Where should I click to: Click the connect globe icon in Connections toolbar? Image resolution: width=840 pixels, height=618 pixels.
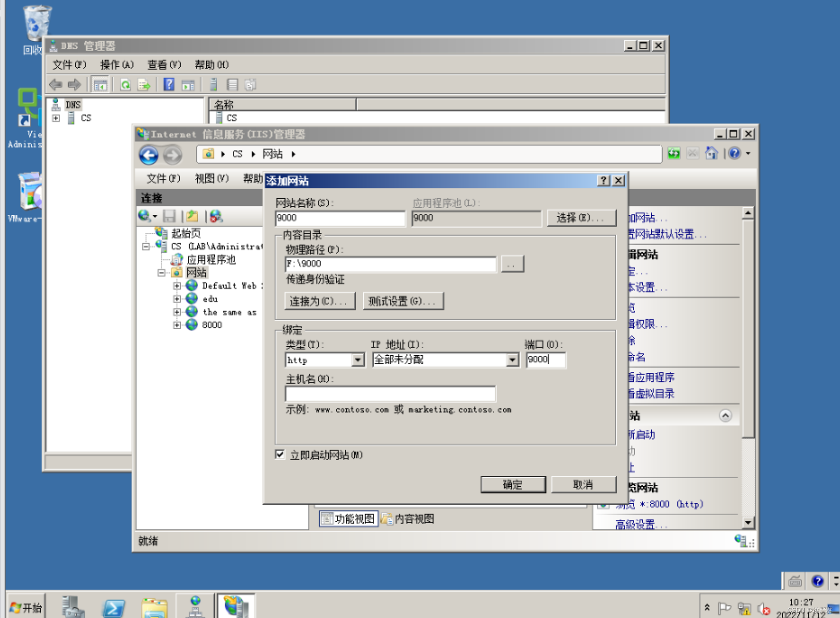(144, 216)
